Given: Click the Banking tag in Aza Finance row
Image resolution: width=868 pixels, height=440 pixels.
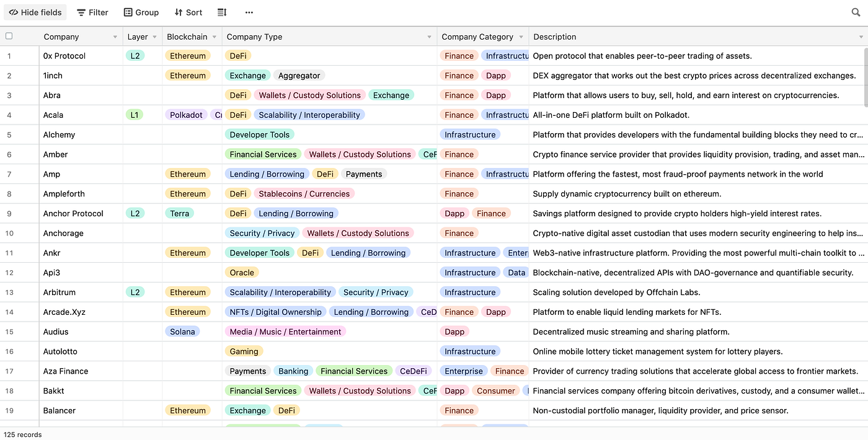Looking at the screenshot, I should [293, 371].
